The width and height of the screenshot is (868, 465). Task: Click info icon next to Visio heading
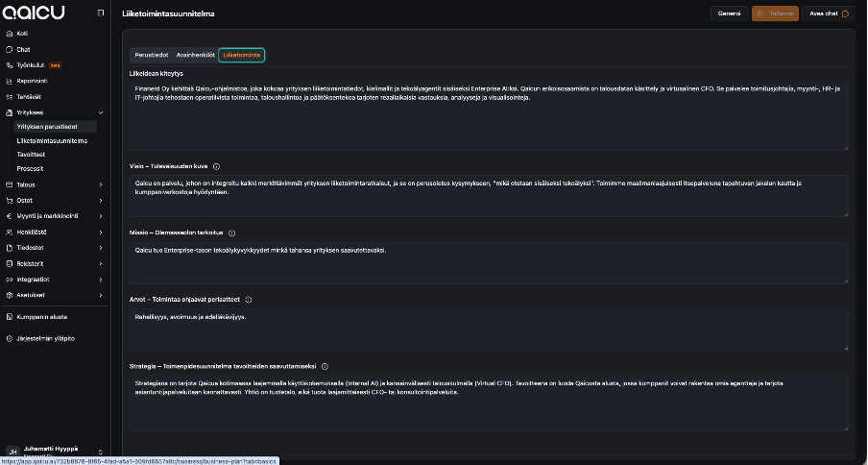pyautogui.click(x=216, y=166)
